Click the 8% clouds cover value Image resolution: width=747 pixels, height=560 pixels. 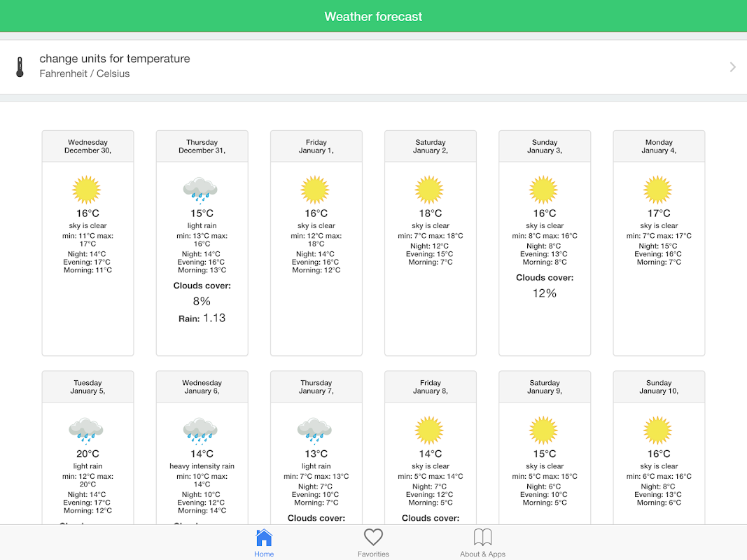(202, 302)
